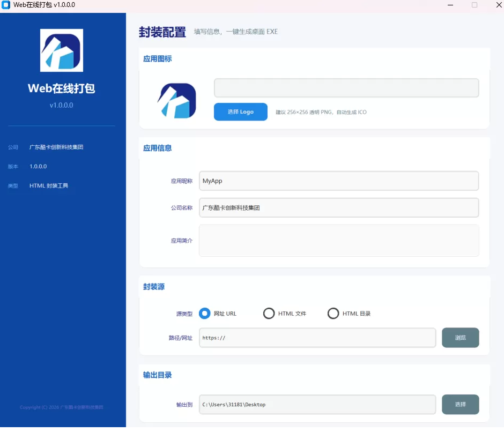Click the 应用图标 section title
This screenshot has height=432, width=504.
(157, 59)
